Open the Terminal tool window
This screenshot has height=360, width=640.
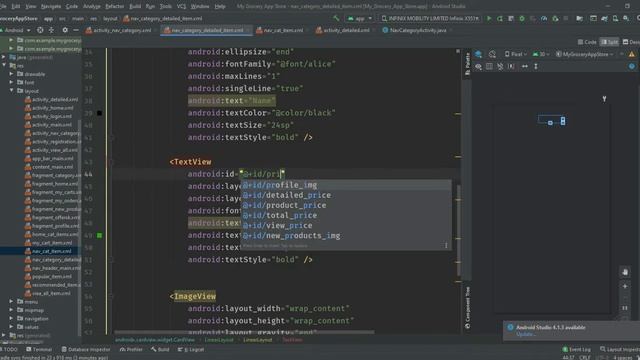point(39,349)
